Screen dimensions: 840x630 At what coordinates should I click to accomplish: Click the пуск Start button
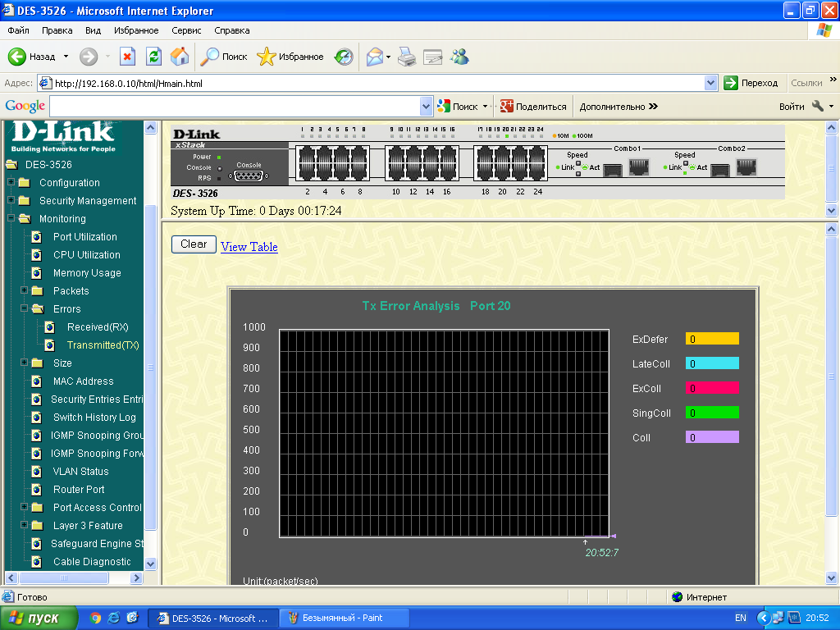(39, 618)
